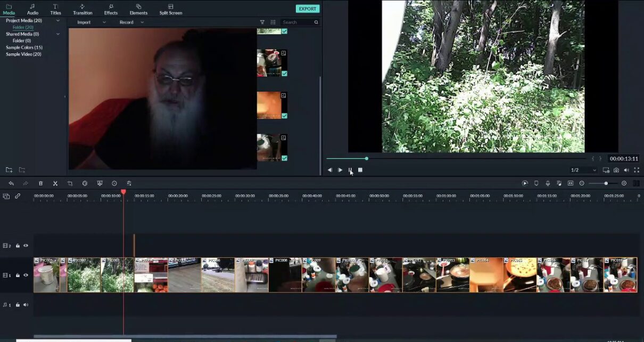Select Sample Colors (15) in media list
Viewport: 644px width, 342px height.
pyautogui.click(x=24, y=47)
